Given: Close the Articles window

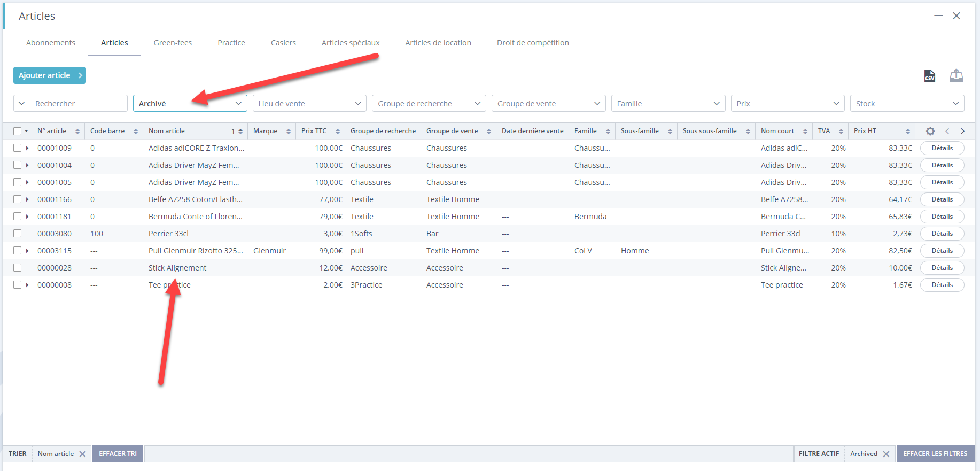Looking at the screenshot, I should 956,16.
